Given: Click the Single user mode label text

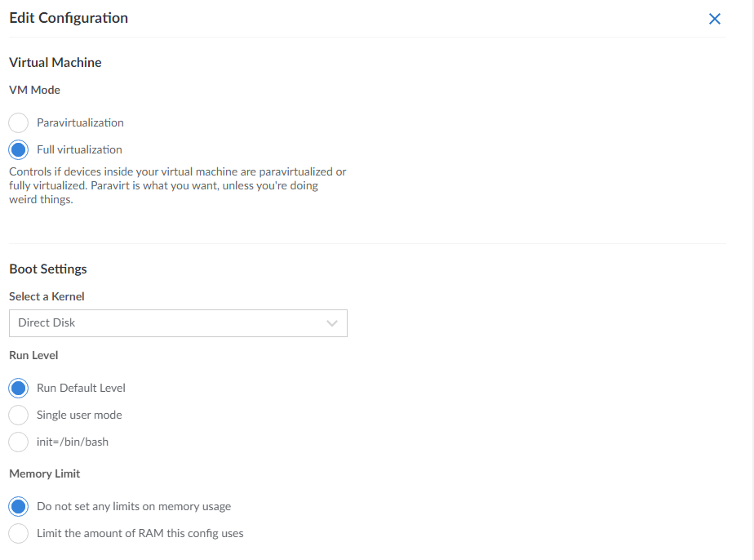Looking at the screenshot, I should (x=79, y=416).
